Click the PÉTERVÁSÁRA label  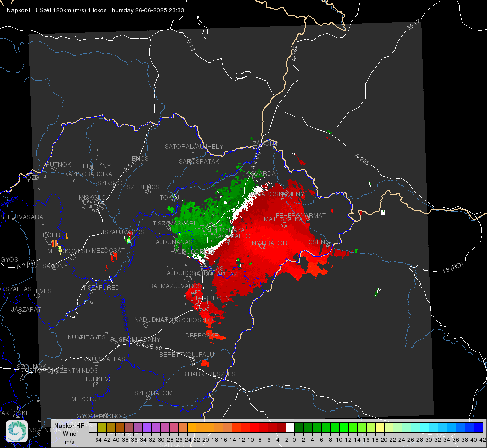pos(22,217)
